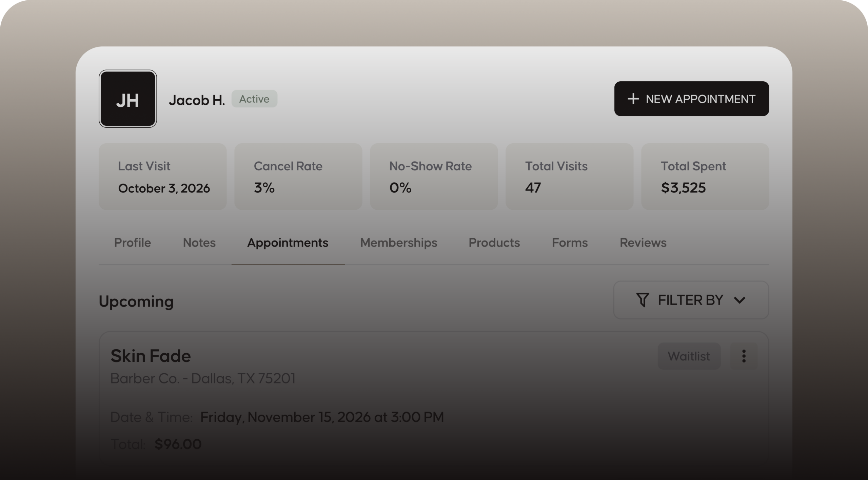Create a New Appointment
This screenshot has height=480, width=868.
coord(691,99)
